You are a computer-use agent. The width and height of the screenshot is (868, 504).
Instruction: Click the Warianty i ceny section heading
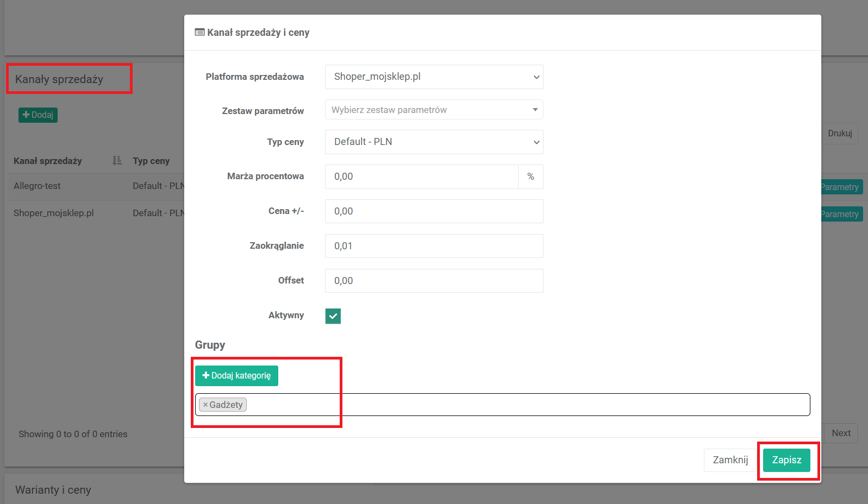[x=53, y=490]
